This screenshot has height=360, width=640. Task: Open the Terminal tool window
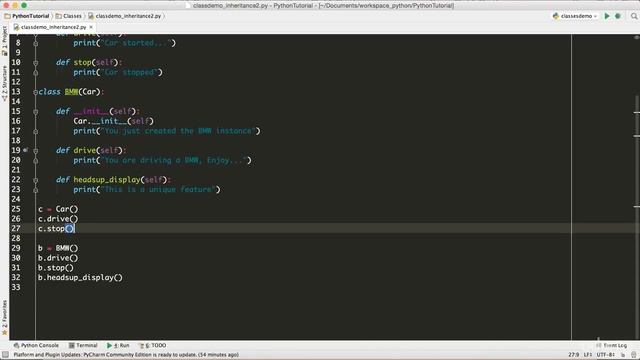coord(83,345)
